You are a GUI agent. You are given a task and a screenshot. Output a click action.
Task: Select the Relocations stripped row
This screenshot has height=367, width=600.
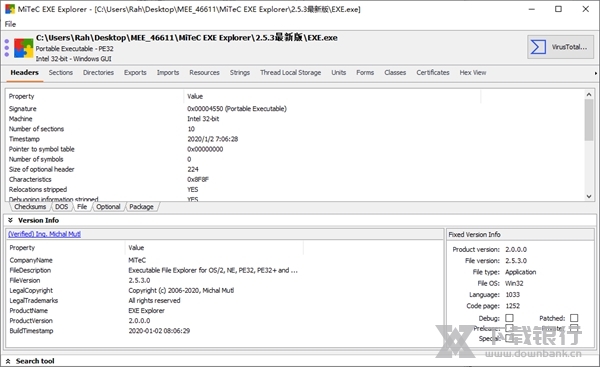(x=295, y=189)
